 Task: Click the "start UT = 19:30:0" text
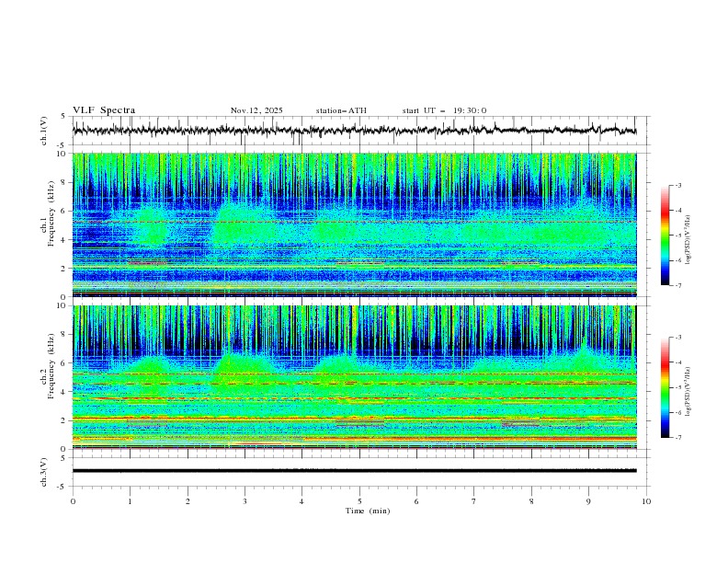pyautogui.click(x=444, y=110)
